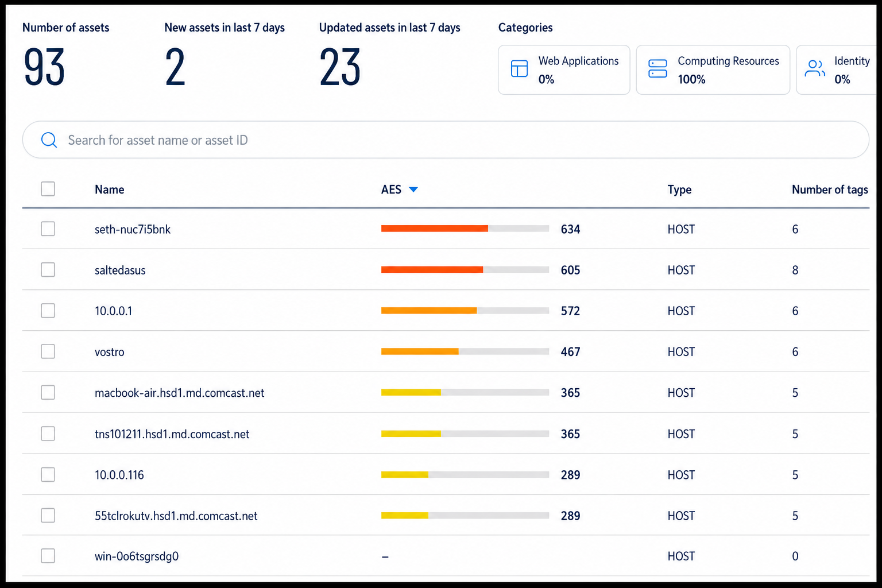
Task: Click the AES score 572
Action: tap(570, 311)
